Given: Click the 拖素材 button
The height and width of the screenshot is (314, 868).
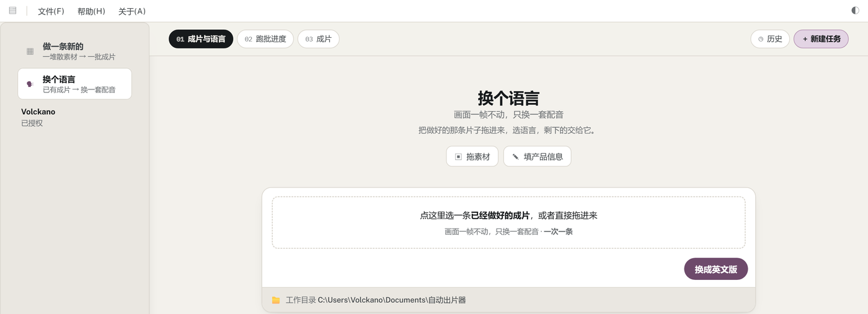Looking at the screenshot, I should pyautogui.click(x=472, y=156).
